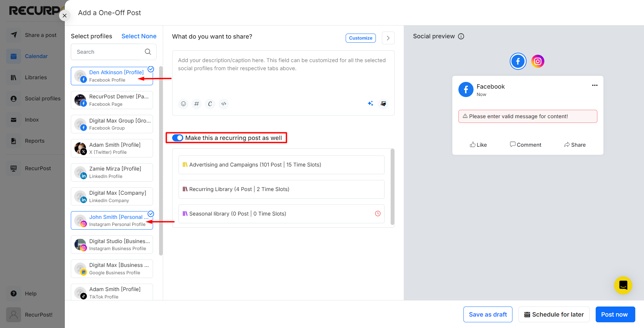644x328 pixels.
Task: Open the emoji picker
Action: pos(183,104)
